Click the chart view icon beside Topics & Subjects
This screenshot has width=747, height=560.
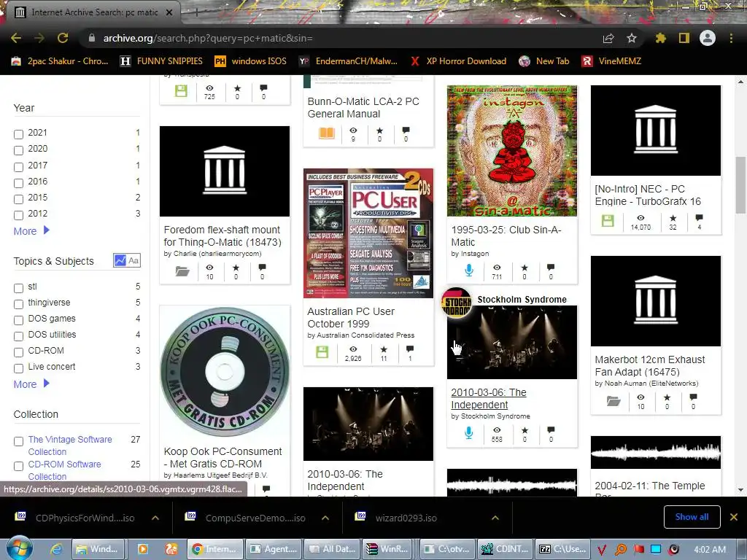pos(120,260)
